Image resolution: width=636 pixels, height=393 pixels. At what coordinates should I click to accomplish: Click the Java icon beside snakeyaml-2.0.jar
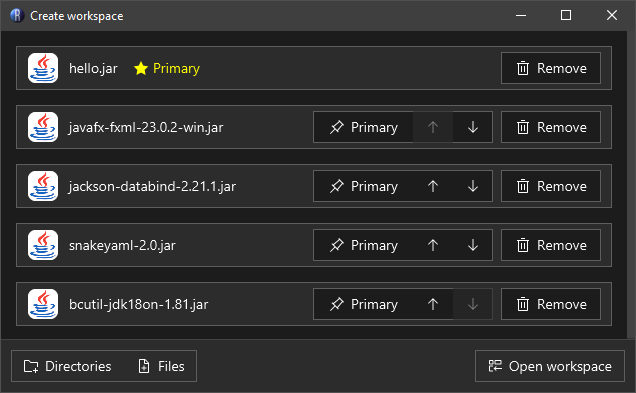click(x=43, y=245)
